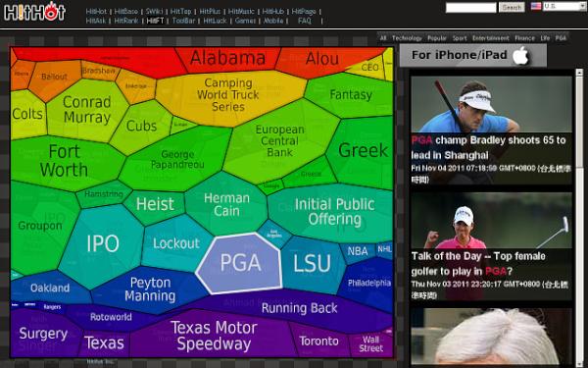Open the FAQ nav link

point(305,21)
